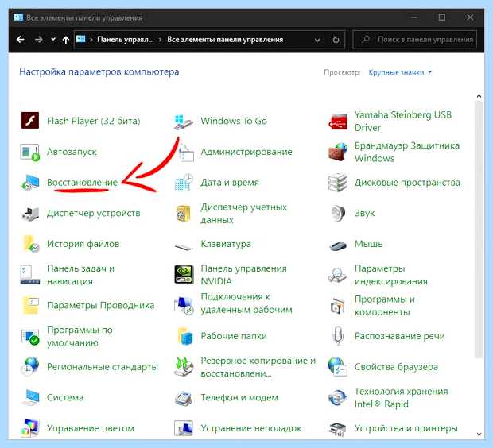Open the Мышь link text
The height and width of the screenshot is (448, 493).
coord(368,244)
